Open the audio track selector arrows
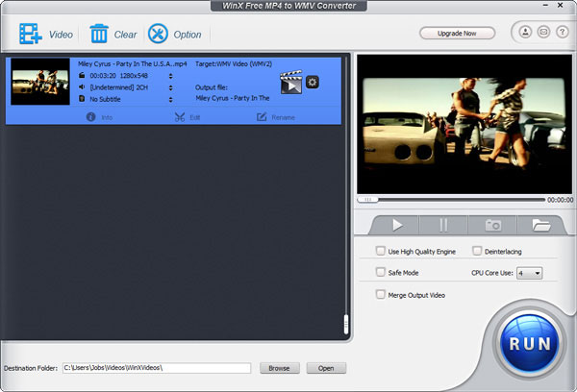This screenshot has height=392, width=577. 170,87
